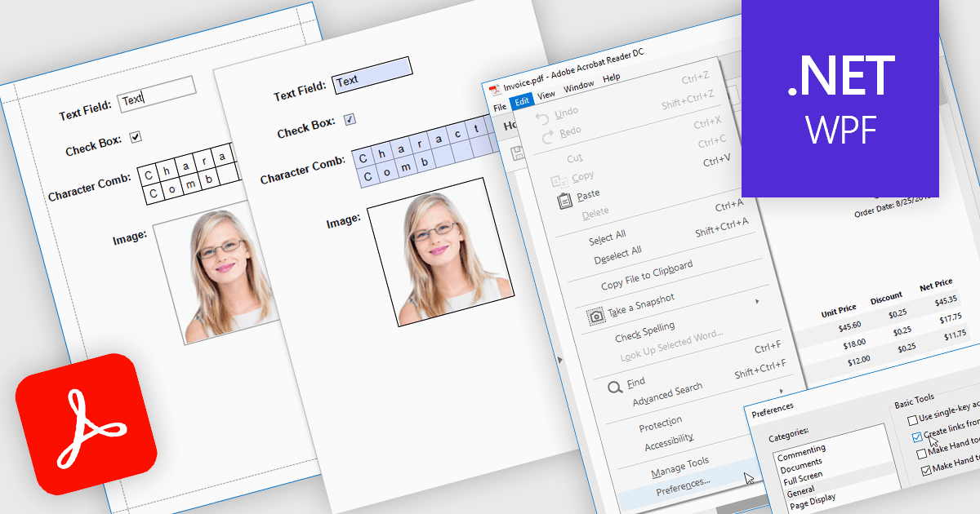The width and height of the screenshot is (980, 514).
Task: Click the Invoice.pdf document icon in the title bar
Action: coord(494,90)
